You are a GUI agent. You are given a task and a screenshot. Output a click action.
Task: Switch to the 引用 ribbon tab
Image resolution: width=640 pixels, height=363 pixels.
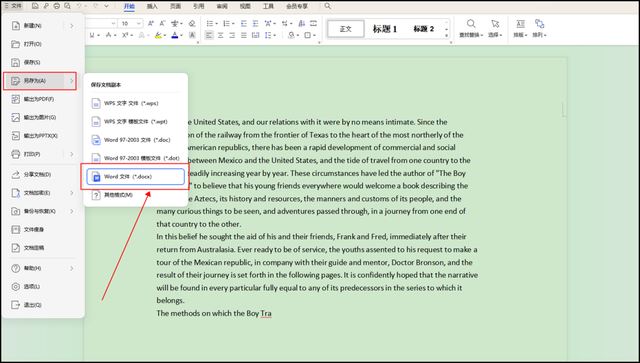[x=199, y=6]
